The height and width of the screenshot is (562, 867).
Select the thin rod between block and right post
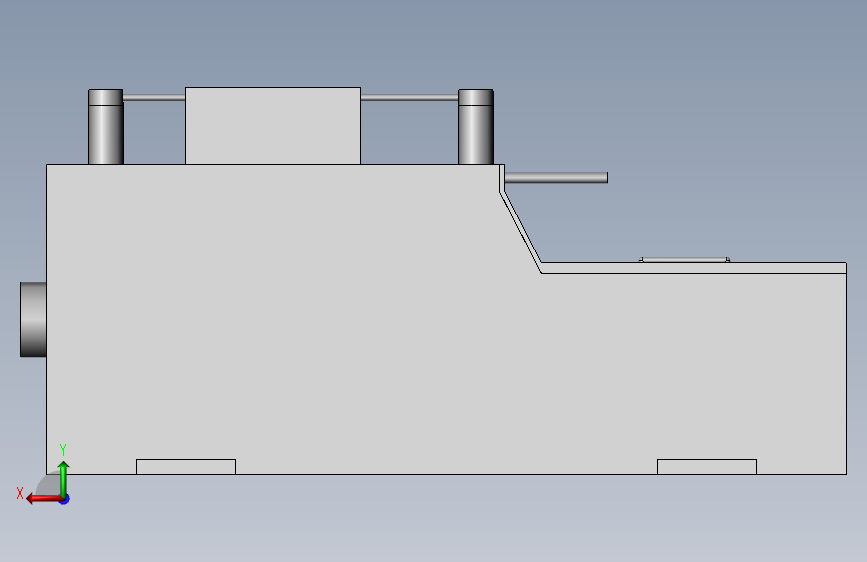[x=409, y=97]
